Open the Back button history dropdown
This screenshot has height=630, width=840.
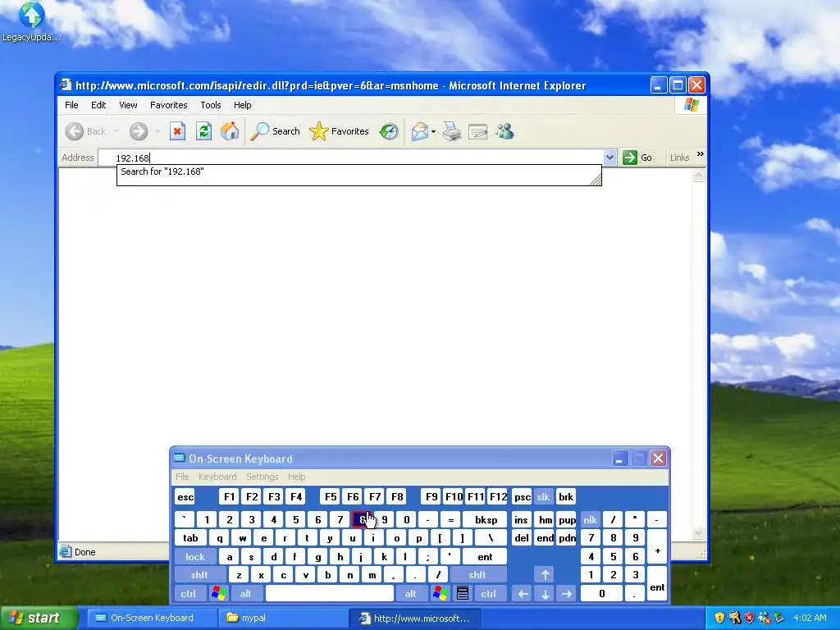click(116, 131)
